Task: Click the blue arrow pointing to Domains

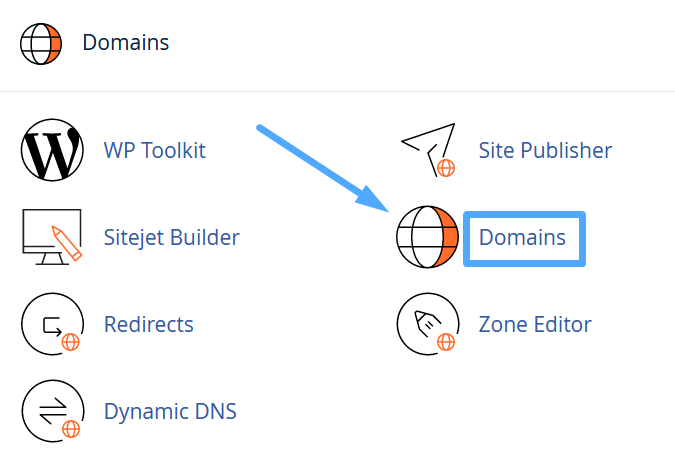Action: (320, 168)
